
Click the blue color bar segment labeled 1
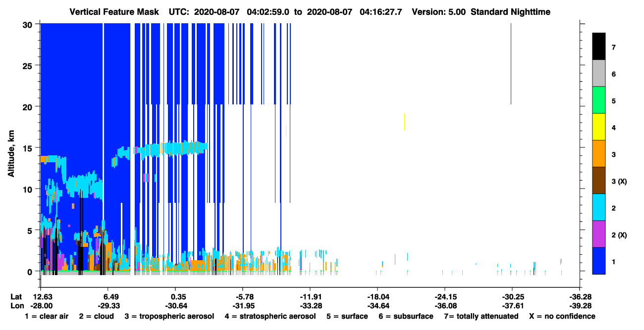[x=599, y=260]
